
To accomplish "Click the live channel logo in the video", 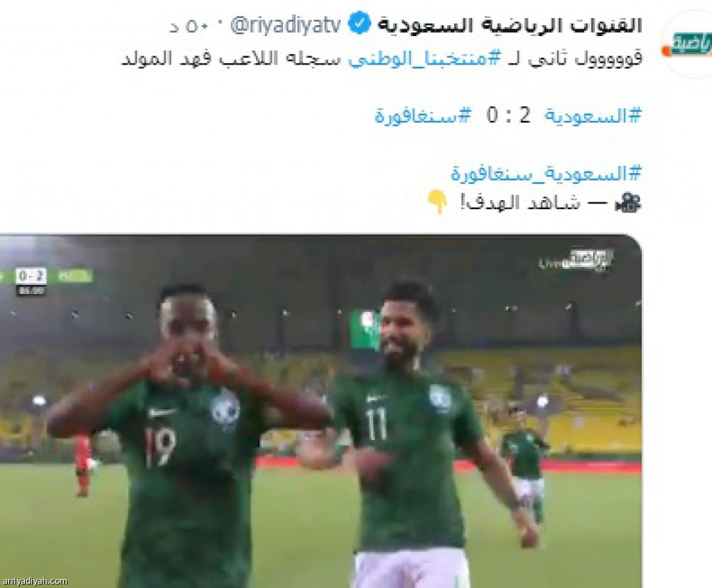I will [576, 261].
